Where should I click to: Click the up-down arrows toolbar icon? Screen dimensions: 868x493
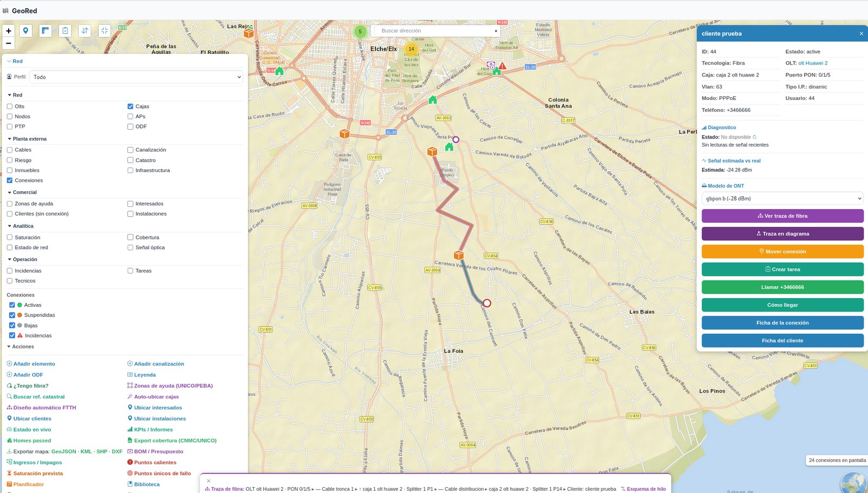pos(85,31)
